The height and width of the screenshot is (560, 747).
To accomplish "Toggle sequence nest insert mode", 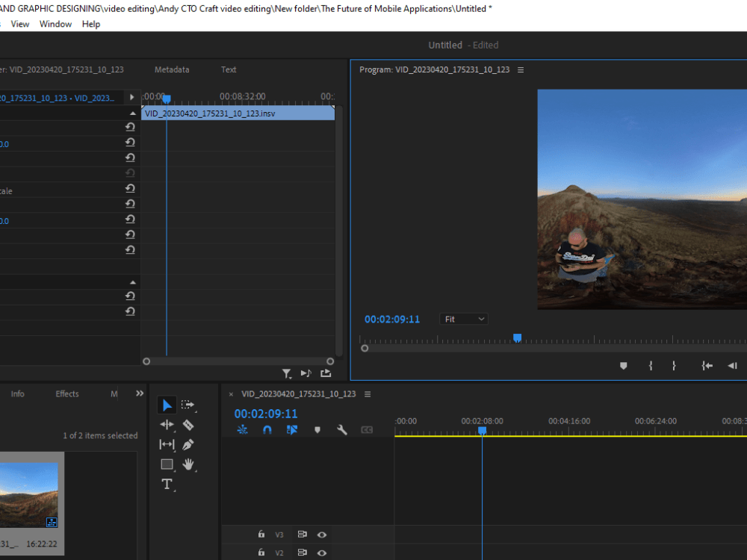I will click(x=242, y=430).
